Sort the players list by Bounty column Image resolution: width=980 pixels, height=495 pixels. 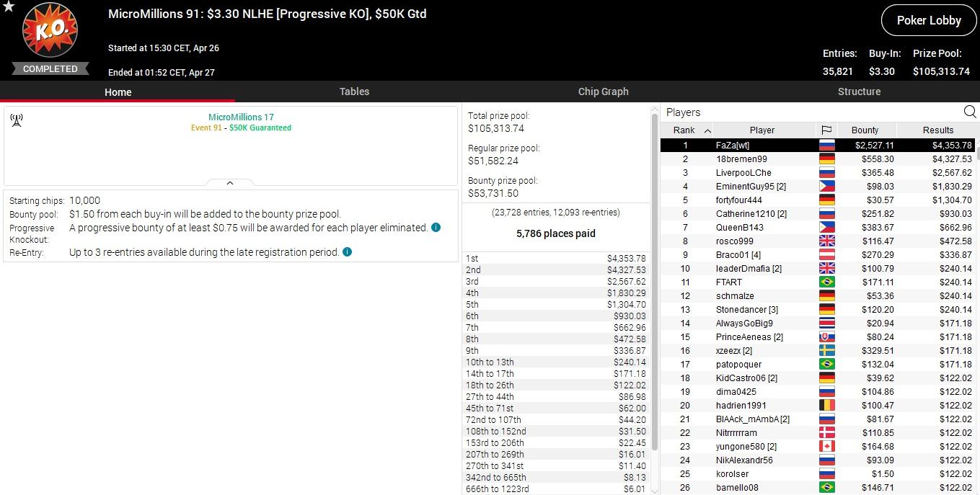pos(865,130)
